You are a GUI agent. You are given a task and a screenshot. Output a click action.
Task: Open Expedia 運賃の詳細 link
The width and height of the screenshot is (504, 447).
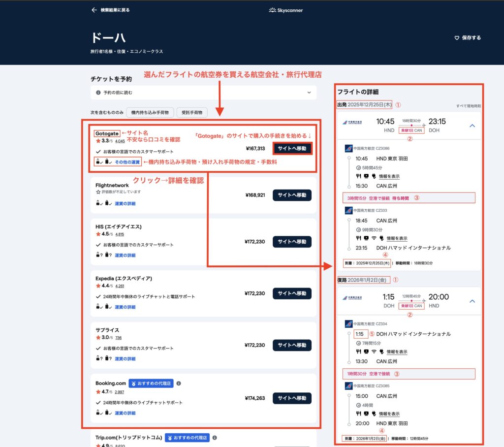tap(125, 307)
